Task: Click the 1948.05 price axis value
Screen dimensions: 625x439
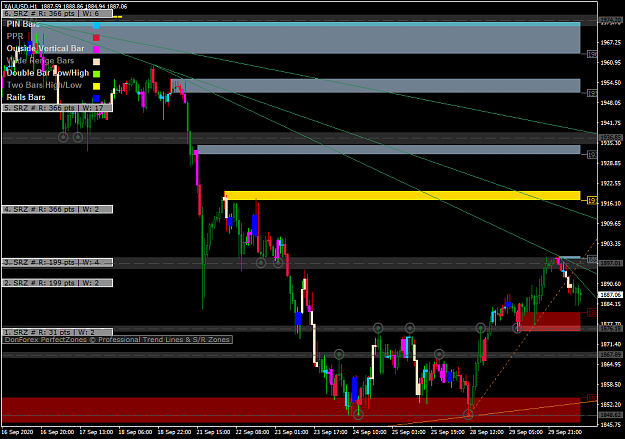Action: click(610, 103)
